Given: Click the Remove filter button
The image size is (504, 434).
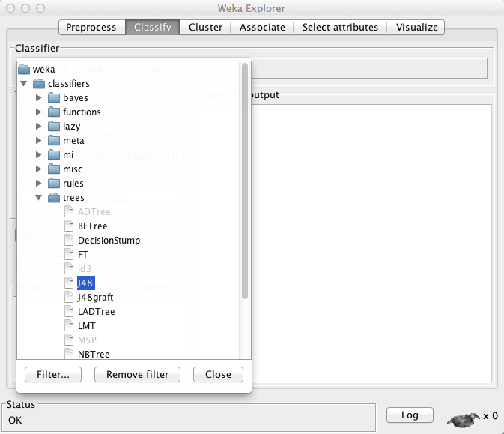Looking at the screenshot, I should (137, 374).
